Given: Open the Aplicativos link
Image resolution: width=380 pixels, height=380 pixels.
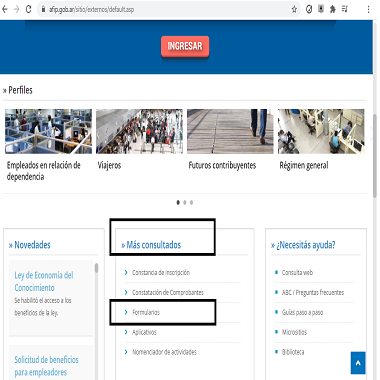Looking at the screenshot, I should coord(144,332).
